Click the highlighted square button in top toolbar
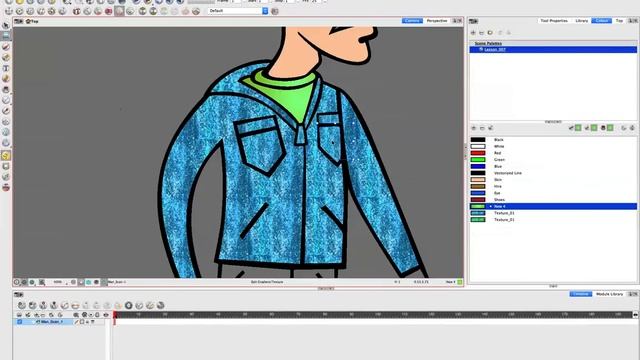640x360 pixels. click(x=119, y=11)
